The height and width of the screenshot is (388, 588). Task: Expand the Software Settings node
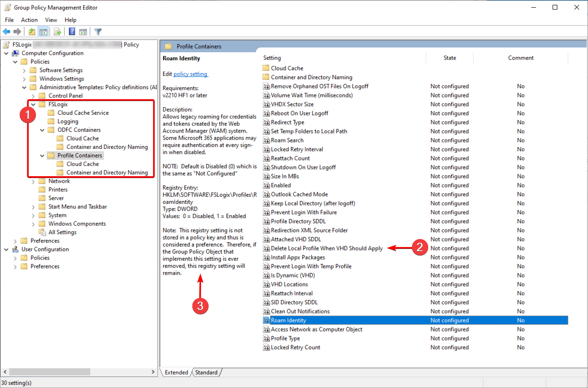(x=24, y=70)
